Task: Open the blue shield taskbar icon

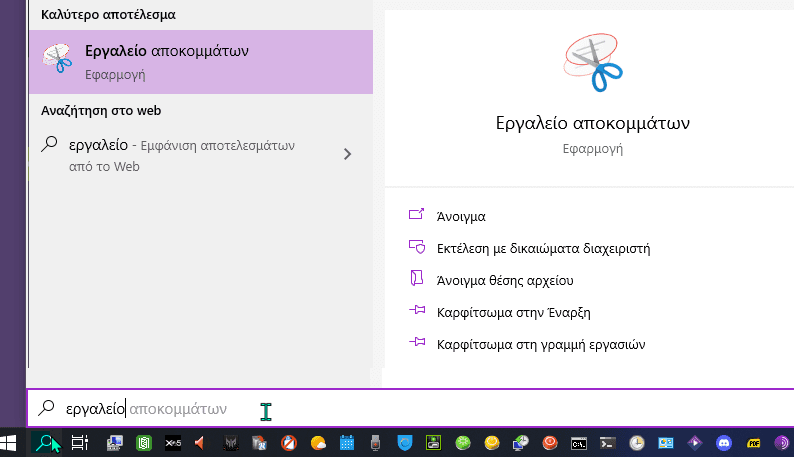Action: (x=405, y=443)
